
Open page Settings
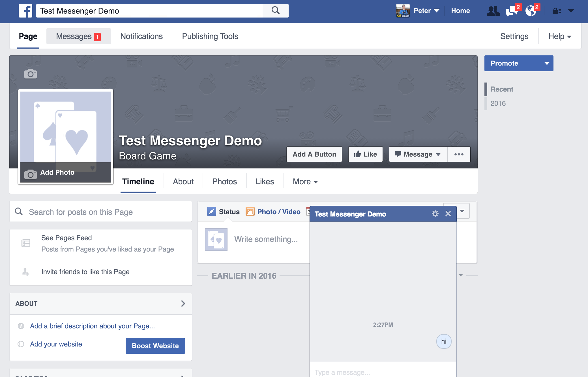pyautogui.click(x=514, y=36)
